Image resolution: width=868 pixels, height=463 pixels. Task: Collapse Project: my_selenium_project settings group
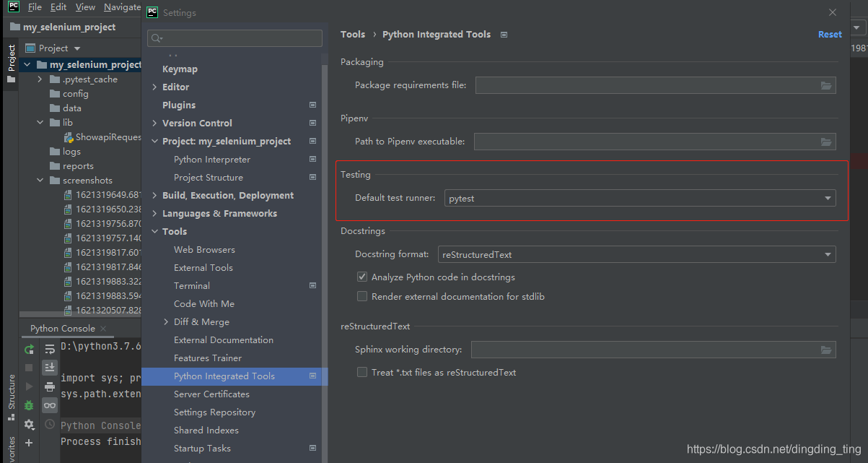coord(154,141)
